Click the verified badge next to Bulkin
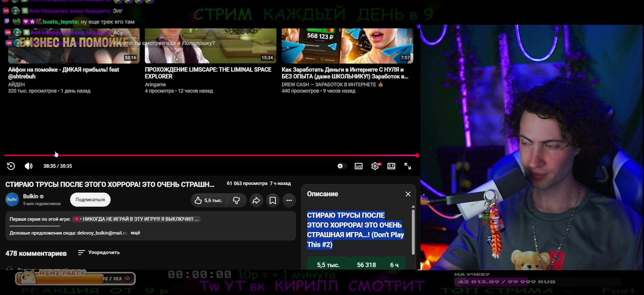The height and width of the screenshot is (295, 644). pos(42,196)
